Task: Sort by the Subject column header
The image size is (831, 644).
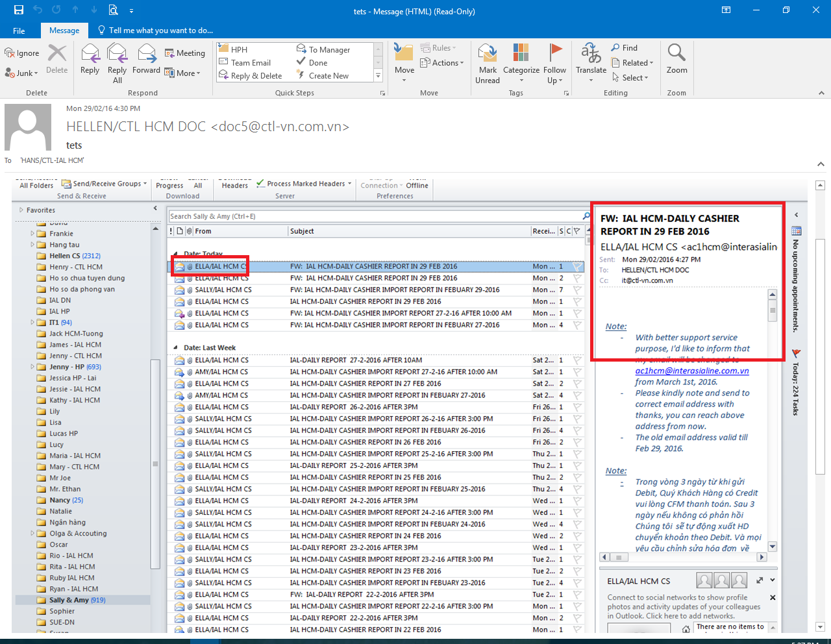Action: coord(409,231)
